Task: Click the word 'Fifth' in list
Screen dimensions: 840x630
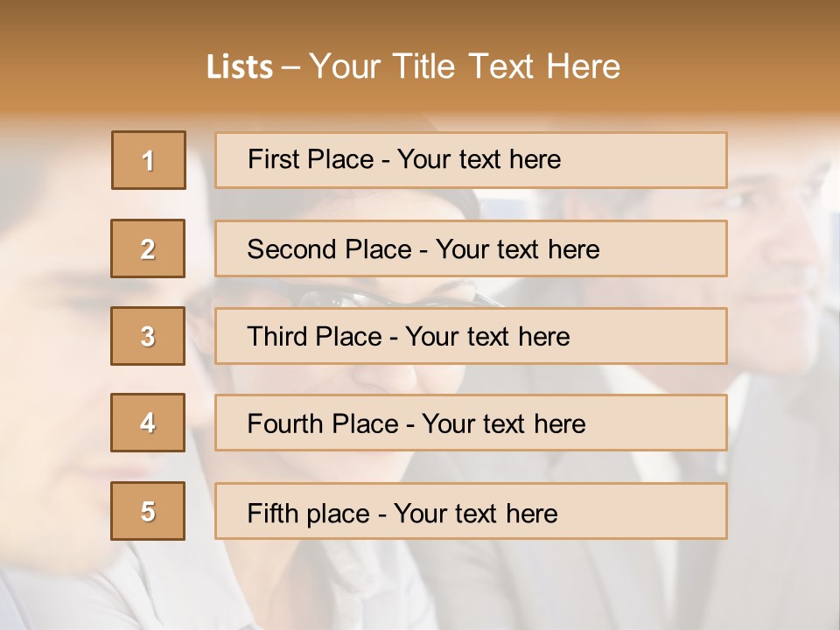Action: 272,513
